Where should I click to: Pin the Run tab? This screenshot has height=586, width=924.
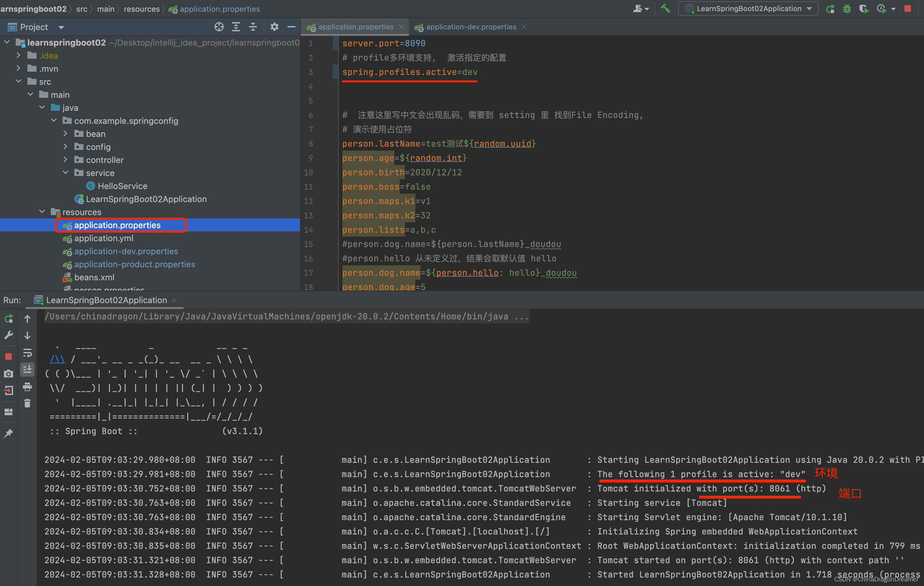[8, 433]
